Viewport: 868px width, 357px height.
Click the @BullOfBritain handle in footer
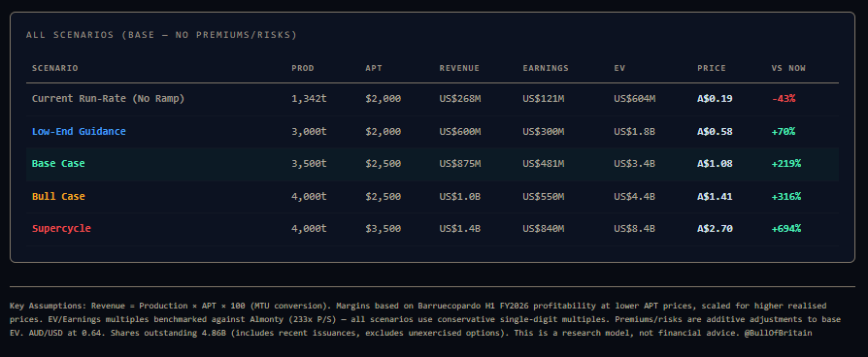coord(780,334)
